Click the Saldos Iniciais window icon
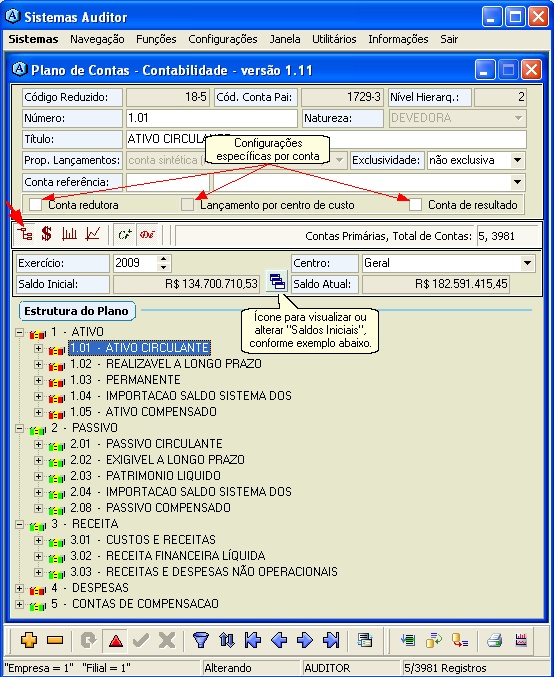 (277, 282)
